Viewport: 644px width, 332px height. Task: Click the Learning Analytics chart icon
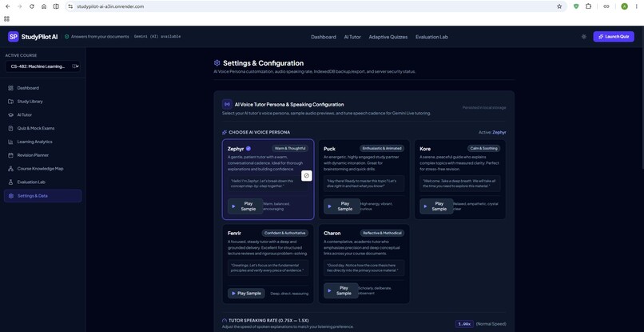coord(10,142)
